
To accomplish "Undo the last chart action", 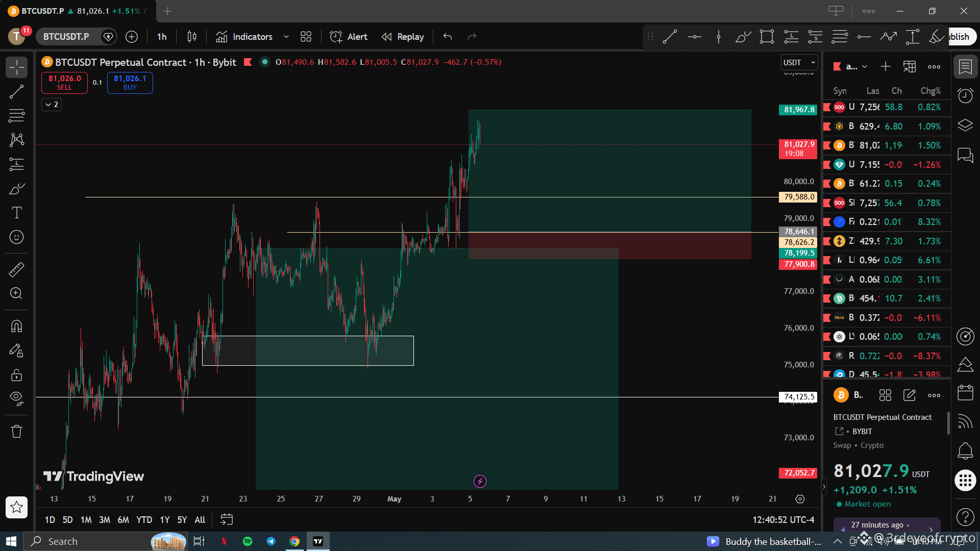I will 448,37.
